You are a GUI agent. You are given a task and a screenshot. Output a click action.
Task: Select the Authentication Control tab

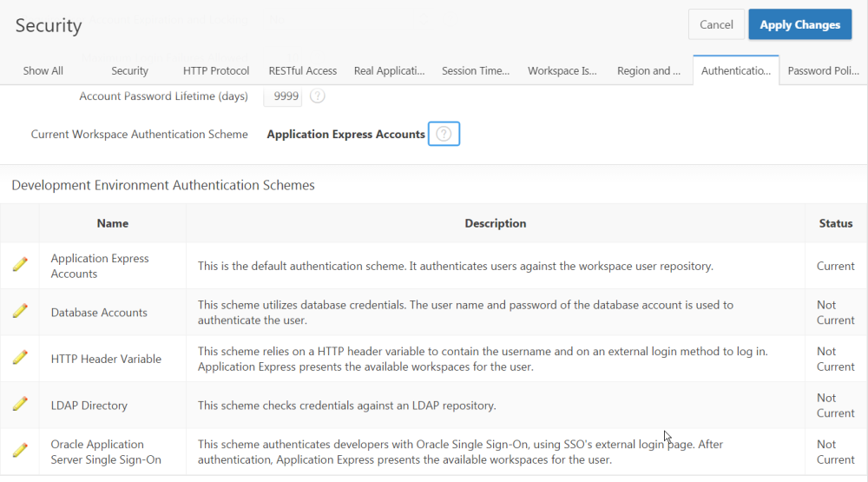(x=736, y=71)
